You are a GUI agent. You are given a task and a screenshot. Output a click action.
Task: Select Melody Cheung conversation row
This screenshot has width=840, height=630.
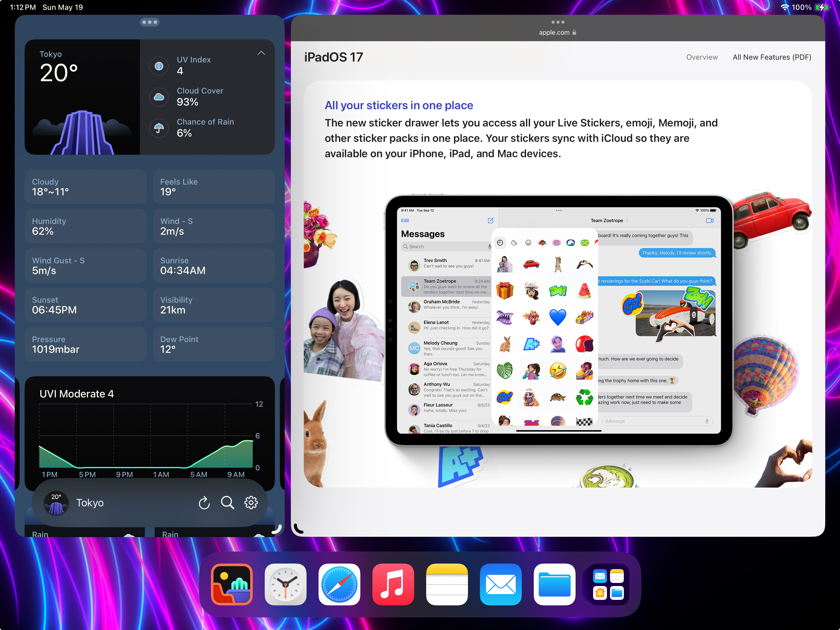coord(446,348)
